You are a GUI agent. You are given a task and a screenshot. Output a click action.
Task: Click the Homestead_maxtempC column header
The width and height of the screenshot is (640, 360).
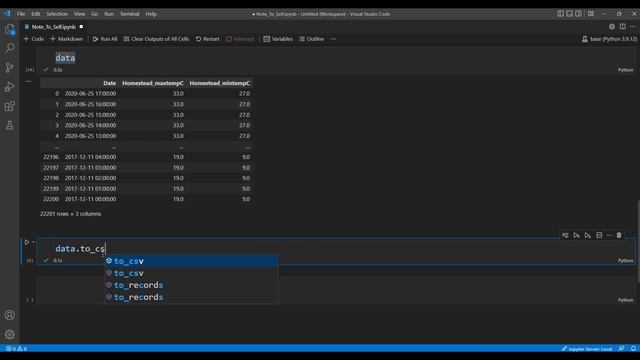[x=153, y=83]
